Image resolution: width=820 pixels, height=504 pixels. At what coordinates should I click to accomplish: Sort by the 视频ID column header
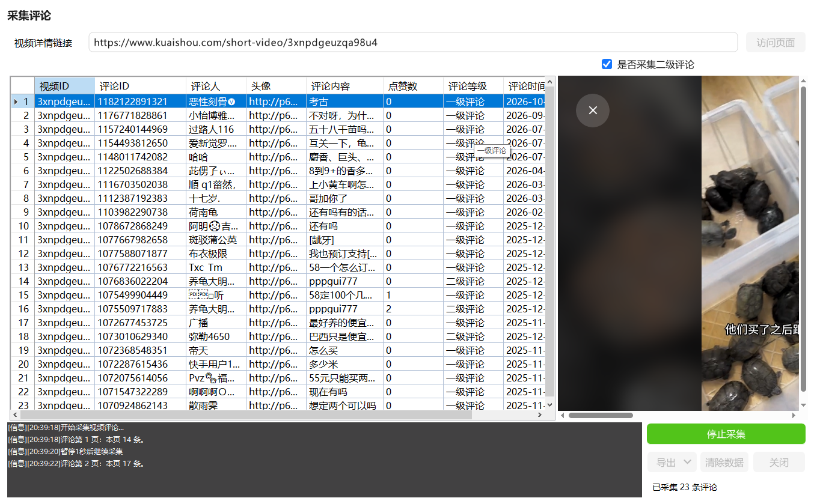pos(65,86)
